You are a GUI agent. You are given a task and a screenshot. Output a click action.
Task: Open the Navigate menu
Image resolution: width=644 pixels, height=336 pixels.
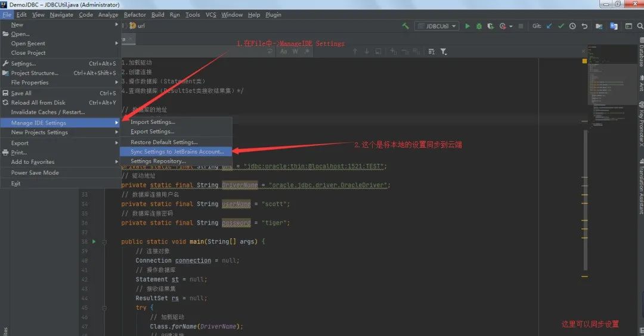pos(61,15)
